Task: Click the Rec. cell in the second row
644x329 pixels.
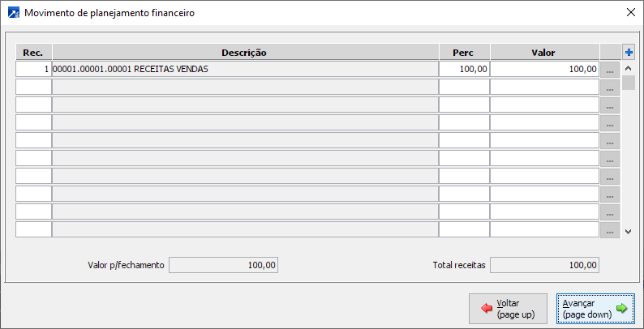Action: (33, 88)
